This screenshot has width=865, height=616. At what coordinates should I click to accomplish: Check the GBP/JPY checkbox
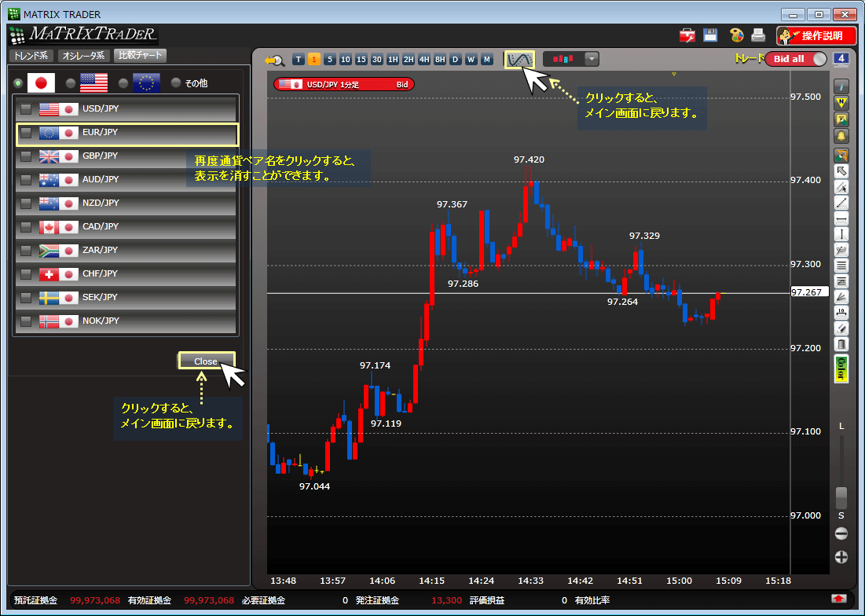(26, 156)
